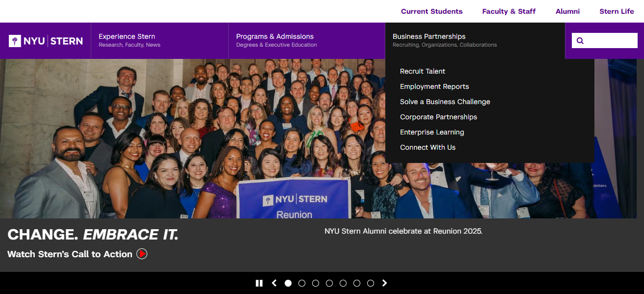Open the Experience Stern menu
644x294 pixels.
pos(160,41)
